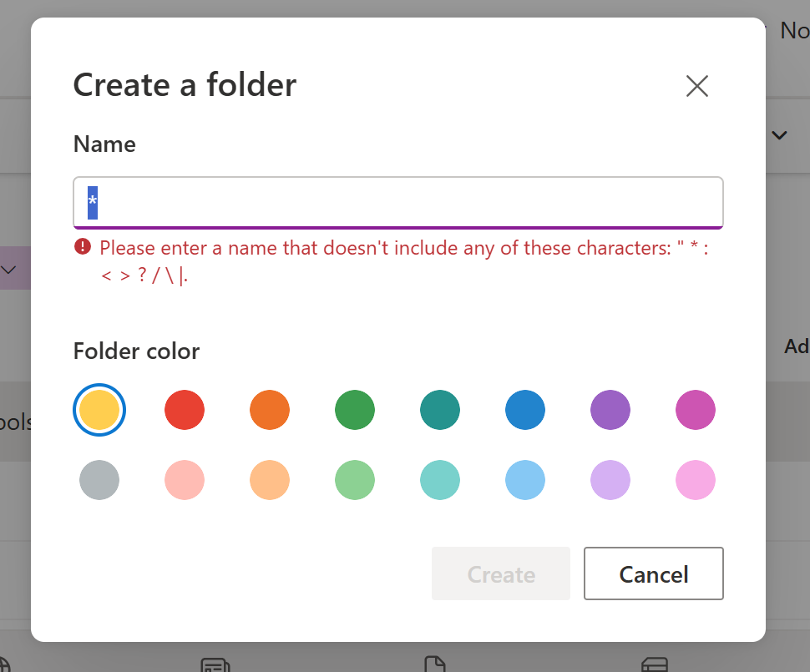The height and width of the screenshot is (672, 810).
Task: Choose the red folder color
Action: pyautogui.click(x=185, y=410)
